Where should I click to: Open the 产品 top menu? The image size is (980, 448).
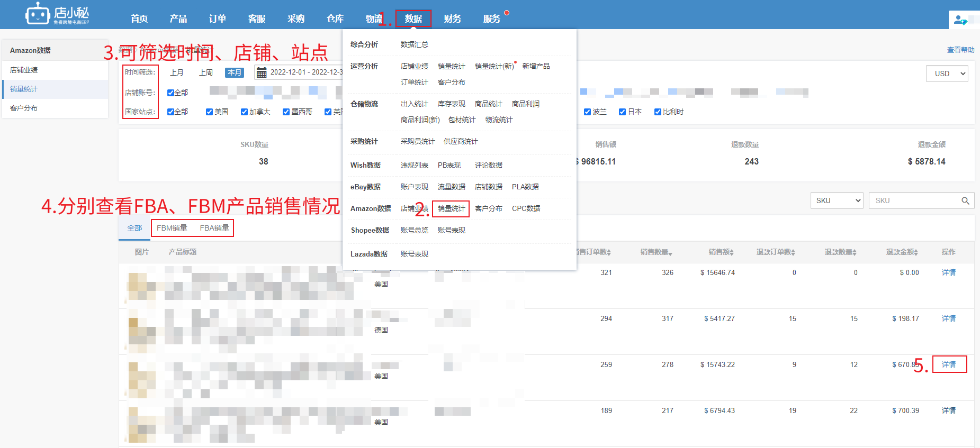[178, 19]
